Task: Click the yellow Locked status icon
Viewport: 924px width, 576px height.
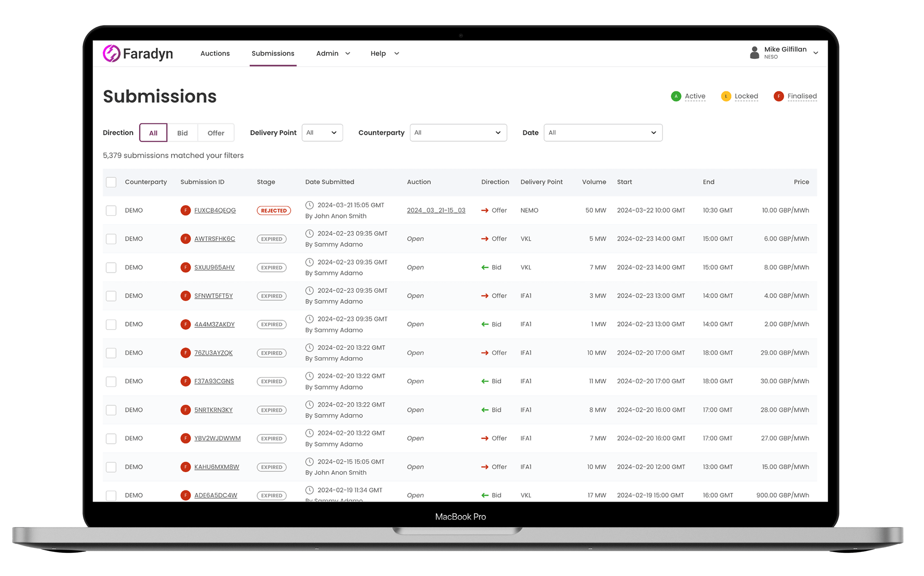Action: point(727,96)
